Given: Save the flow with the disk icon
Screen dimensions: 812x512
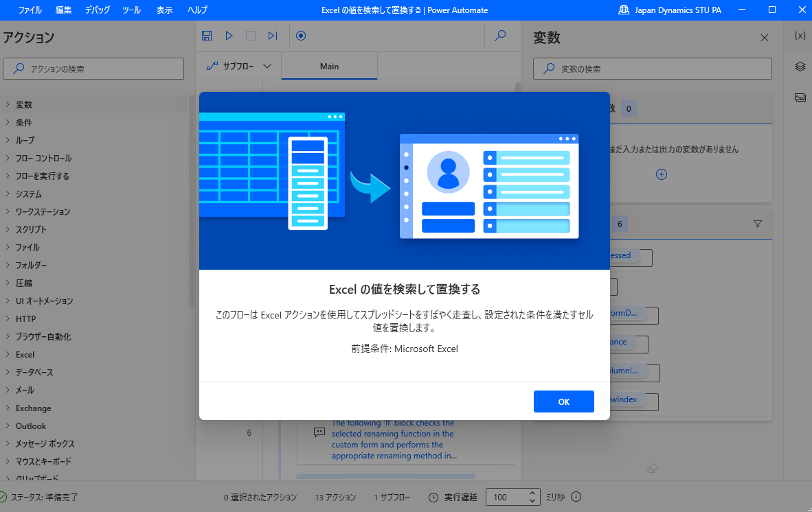Looking at the screenshot, I should coord(207,36).
